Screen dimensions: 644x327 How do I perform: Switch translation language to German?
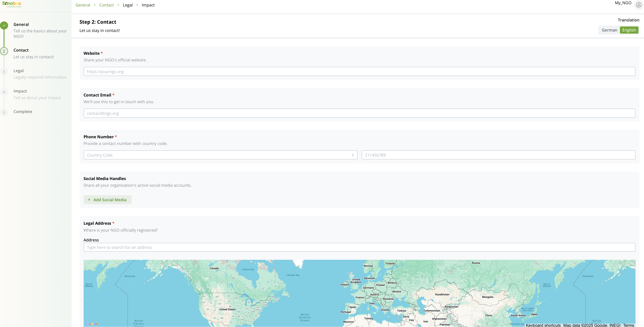tap(609, 30)
